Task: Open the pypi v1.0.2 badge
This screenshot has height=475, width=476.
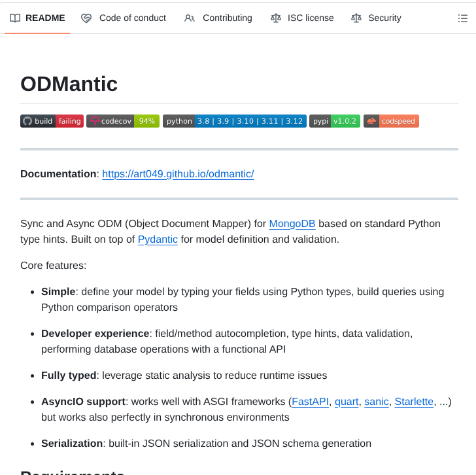Action: [334, 121]
